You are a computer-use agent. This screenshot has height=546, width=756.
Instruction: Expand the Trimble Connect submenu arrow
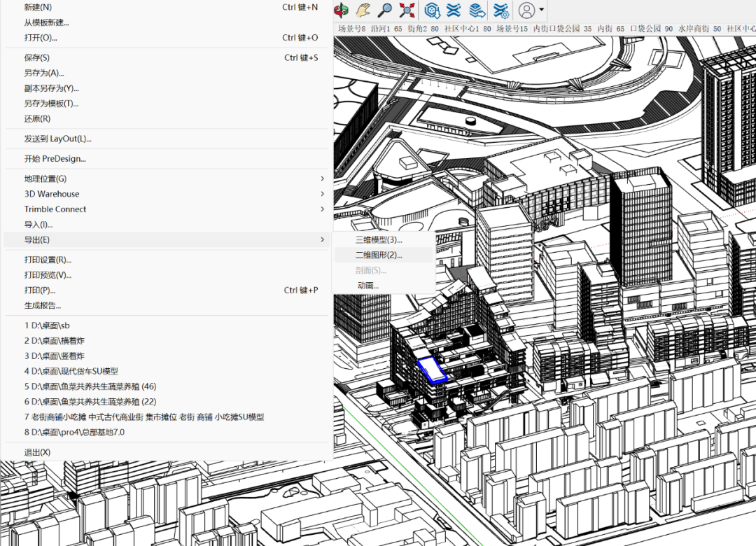coord(322,209)
